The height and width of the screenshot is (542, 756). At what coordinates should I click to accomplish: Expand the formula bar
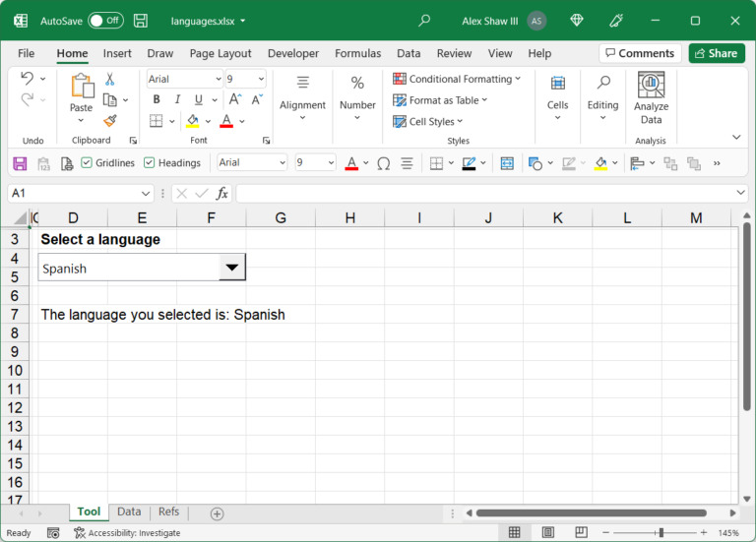tap(741, 193)
